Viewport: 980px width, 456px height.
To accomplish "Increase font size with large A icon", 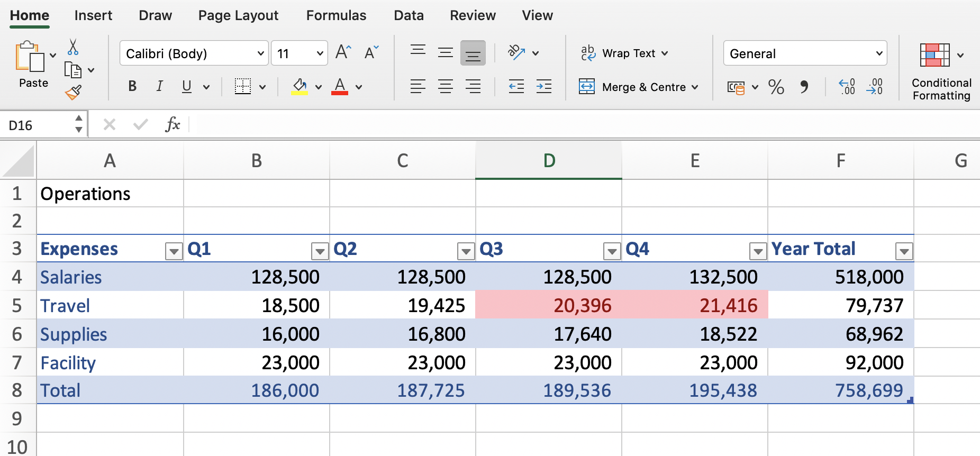I will click(343, 52).
